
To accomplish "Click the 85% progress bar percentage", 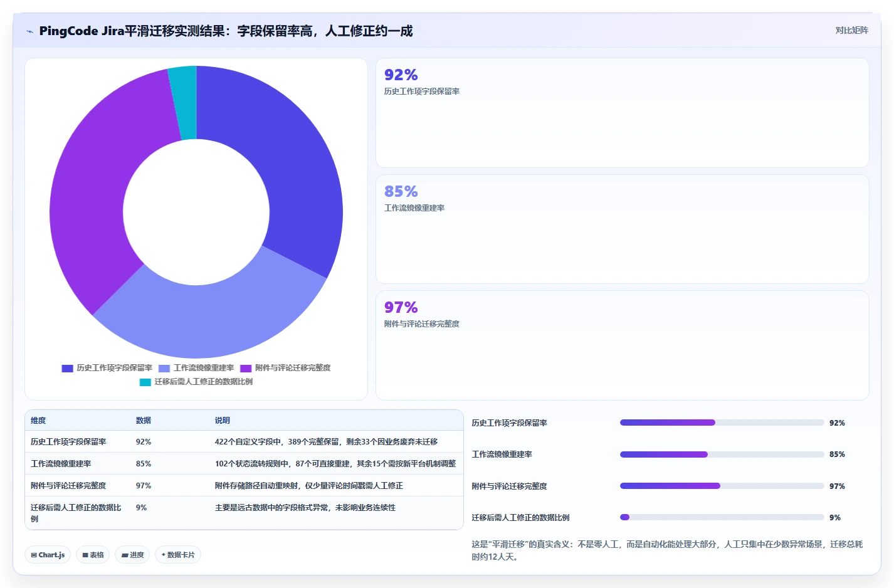I will click(x=837, y=454).
